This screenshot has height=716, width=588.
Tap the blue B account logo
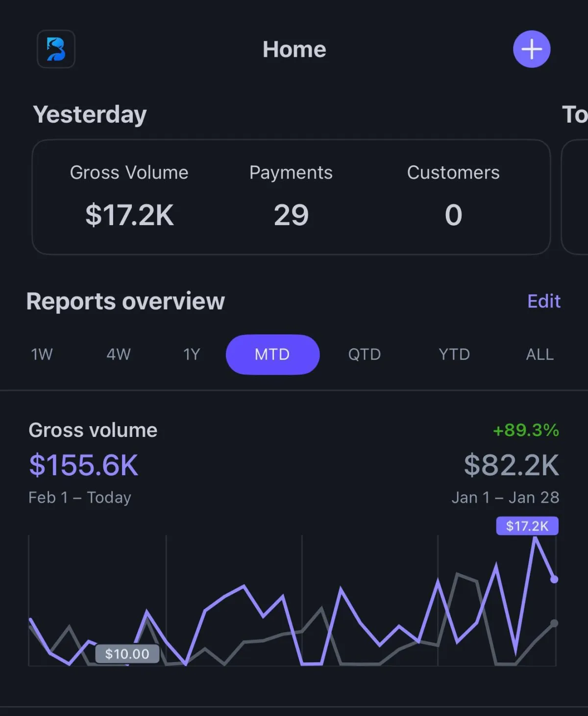pyautogui.click(x=56, y=49)
